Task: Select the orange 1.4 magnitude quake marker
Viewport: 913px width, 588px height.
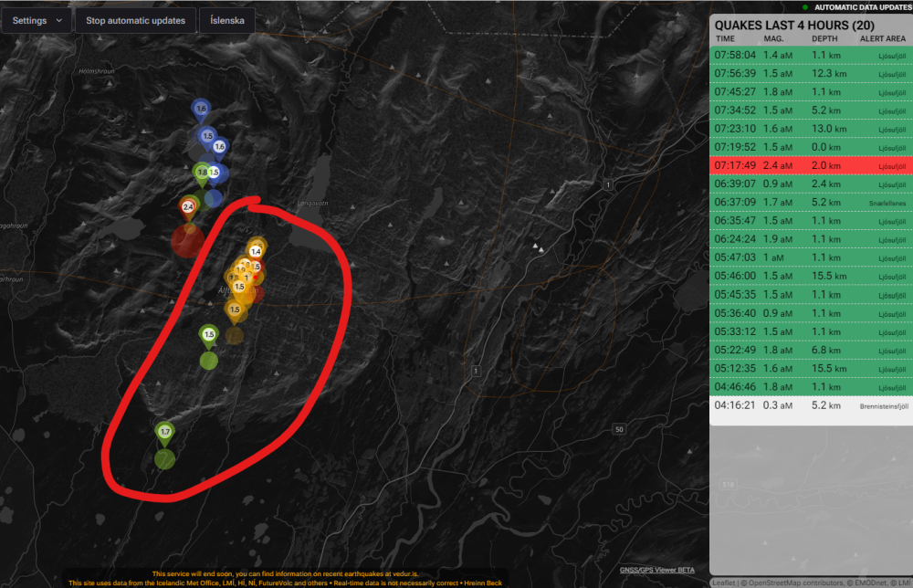Action: tap(257, 251)
